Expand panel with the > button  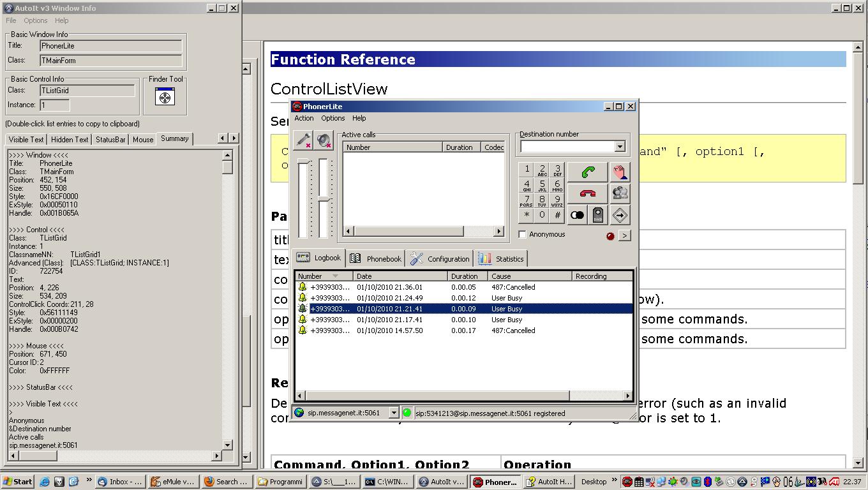click(x=624, y=235)
